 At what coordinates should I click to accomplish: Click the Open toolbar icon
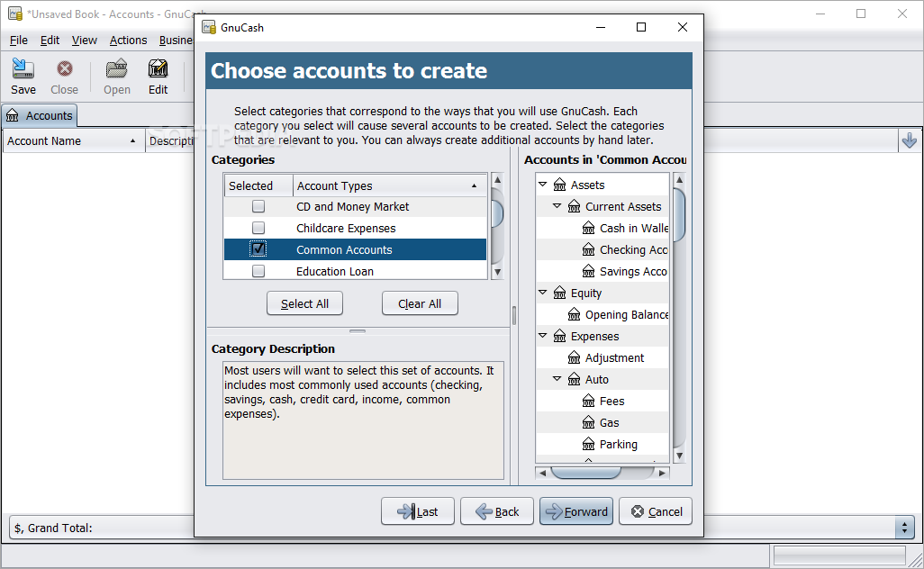pos(117,69)
